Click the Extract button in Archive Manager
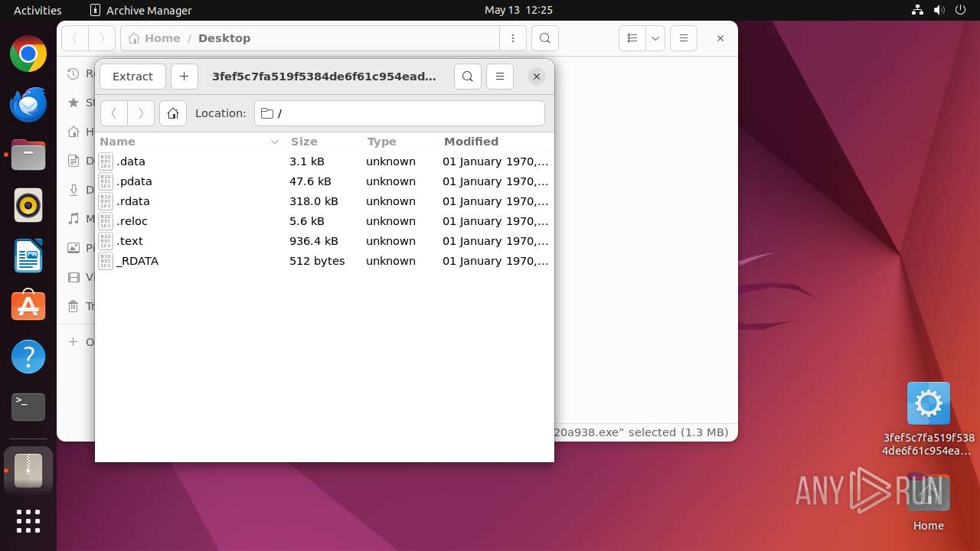Screen dimensions: 980x551 coord(132,77)
